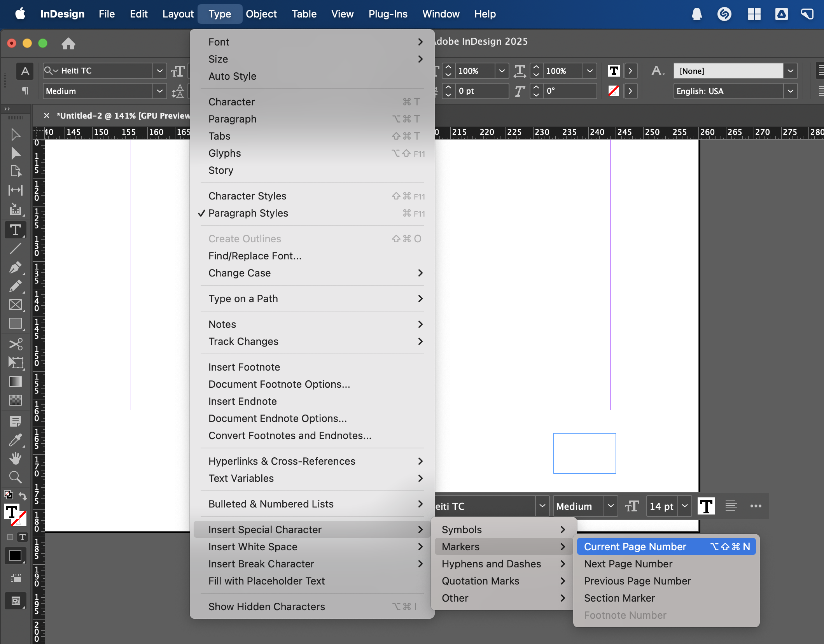This screenshot has width=824, height=644.
Task: Toggle the view mode button at toolbar bottom
Action: tap(16, 601)
